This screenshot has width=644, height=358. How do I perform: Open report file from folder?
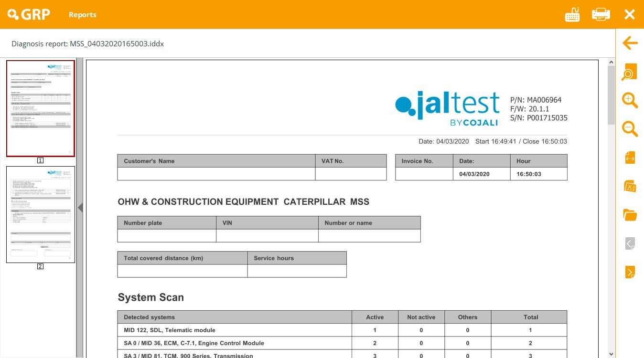coord(630,215)
